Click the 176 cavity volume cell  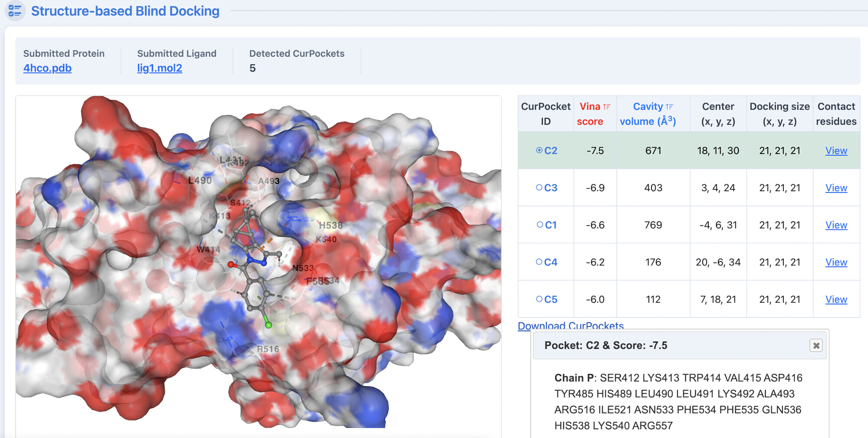pyautogui.click(x=653, y=262)
